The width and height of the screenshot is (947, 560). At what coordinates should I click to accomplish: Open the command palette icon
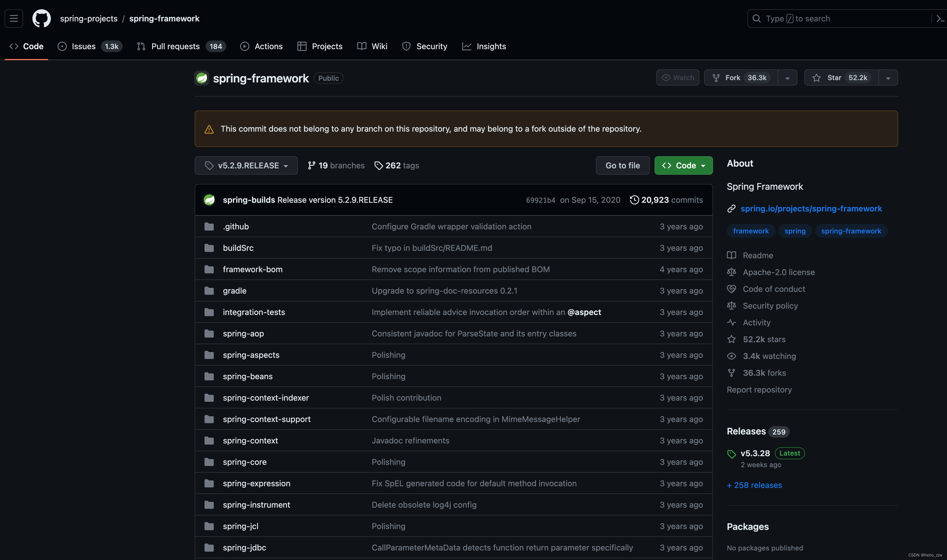(x=940, y=19)
